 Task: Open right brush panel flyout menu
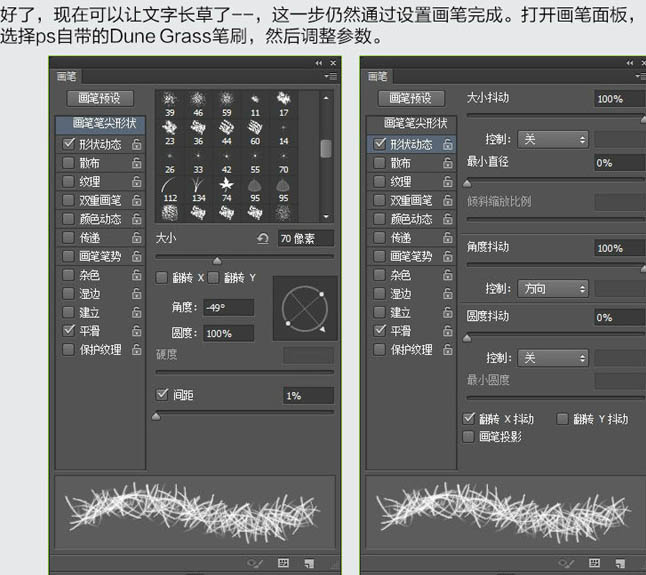(641, 77)
